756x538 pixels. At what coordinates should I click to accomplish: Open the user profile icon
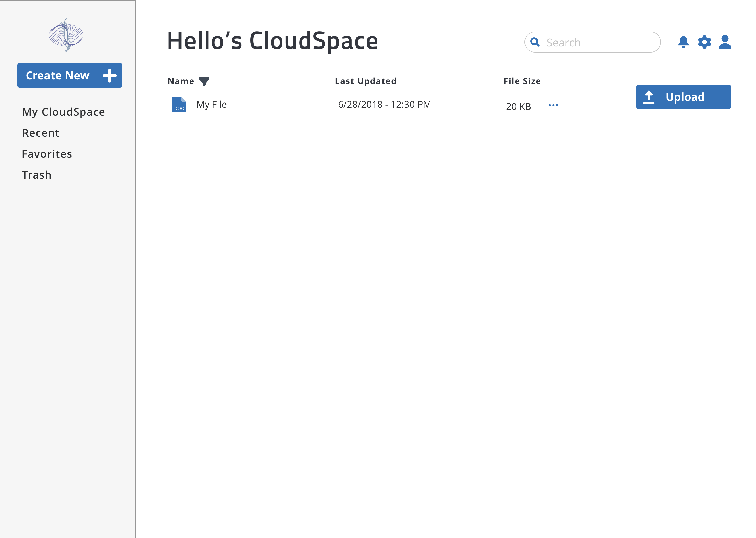coord(726,42)
